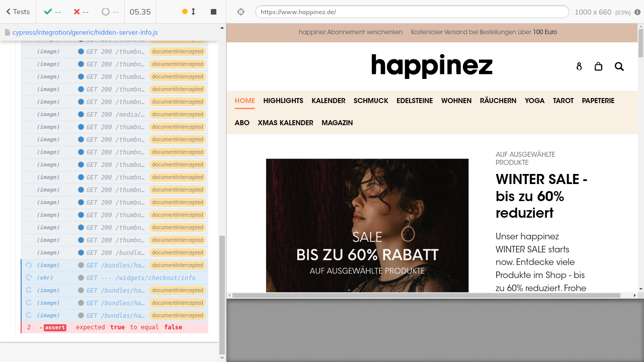The height and width of the screenshot is (362, 644).
Task: Open the selector playground crosshair
Action: (240, 12)
